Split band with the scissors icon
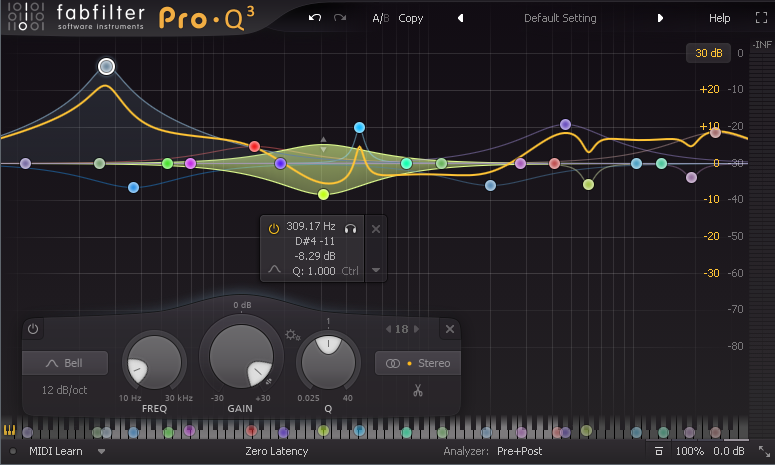Screen dimensions: 775x465 pos(418,390)
